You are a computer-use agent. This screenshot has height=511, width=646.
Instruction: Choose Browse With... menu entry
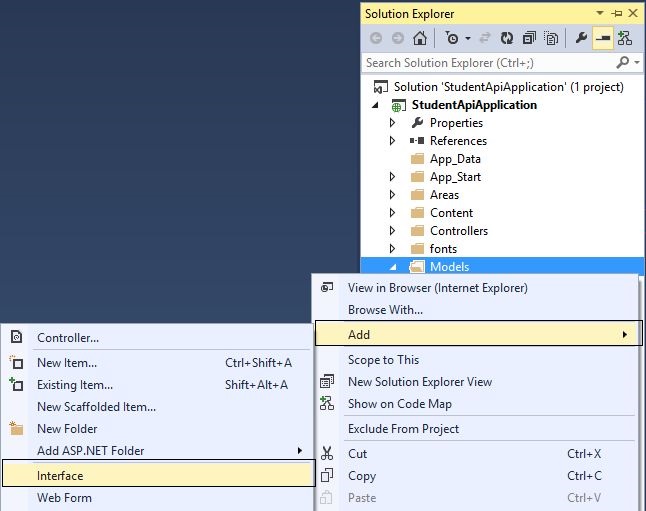(476, 310)
